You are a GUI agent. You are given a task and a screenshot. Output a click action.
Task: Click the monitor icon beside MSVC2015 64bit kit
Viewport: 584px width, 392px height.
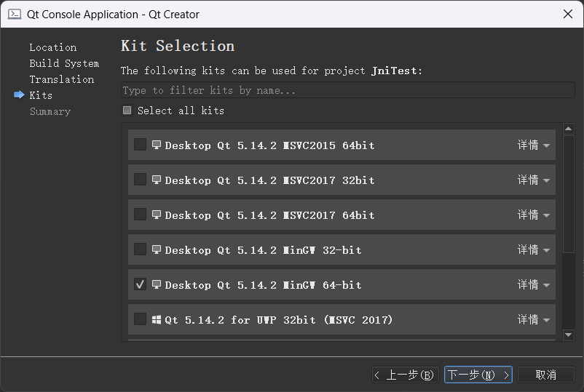click(157, 145)
